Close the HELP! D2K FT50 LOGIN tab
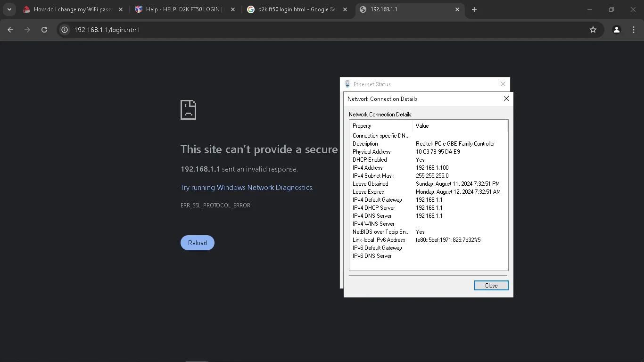The image size is (644, 362). (233, 9)
